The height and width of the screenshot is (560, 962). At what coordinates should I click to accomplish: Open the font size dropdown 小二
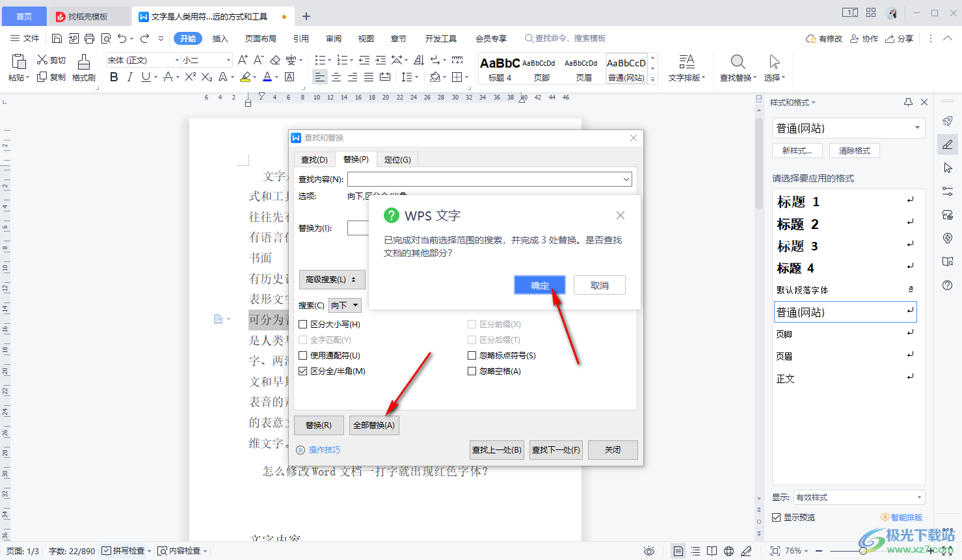click(228, 60)
